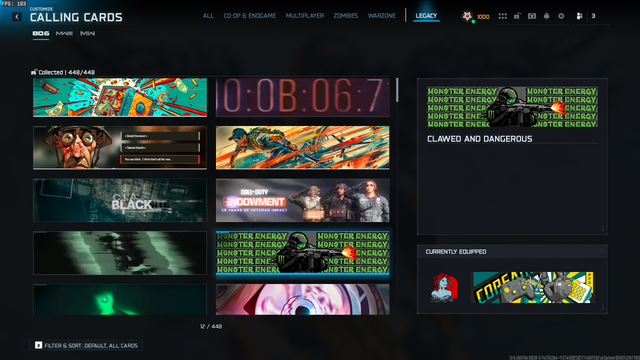Screen dimensions: 640x360
Task: Select the LEGACY tab
Action: tap(426, 16)
